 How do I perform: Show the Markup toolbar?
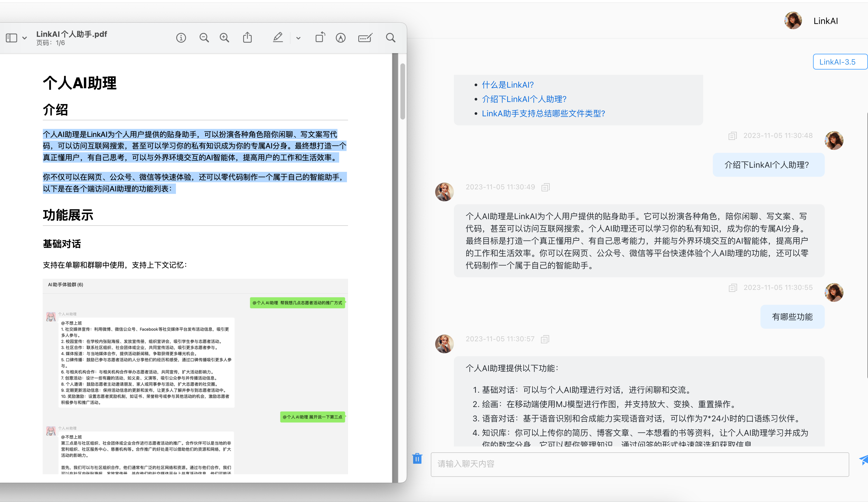point(341,38)
